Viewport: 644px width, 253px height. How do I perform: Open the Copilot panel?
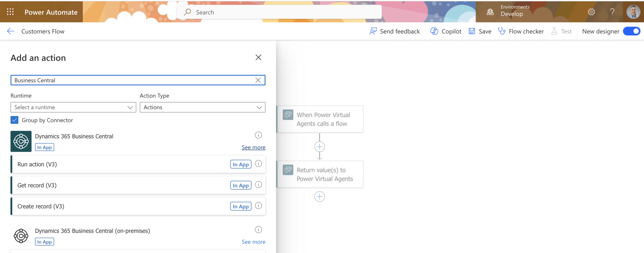click(x=446, y=31)
